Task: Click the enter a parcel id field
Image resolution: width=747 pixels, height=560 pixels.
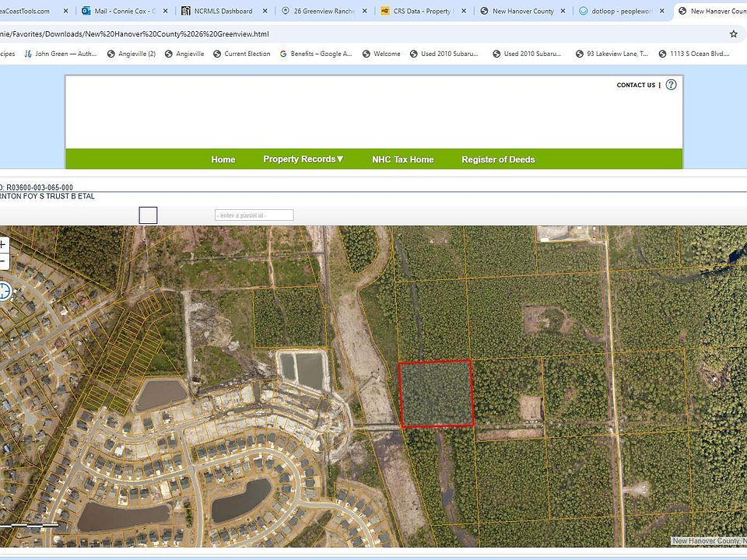Action: (254, 215)
